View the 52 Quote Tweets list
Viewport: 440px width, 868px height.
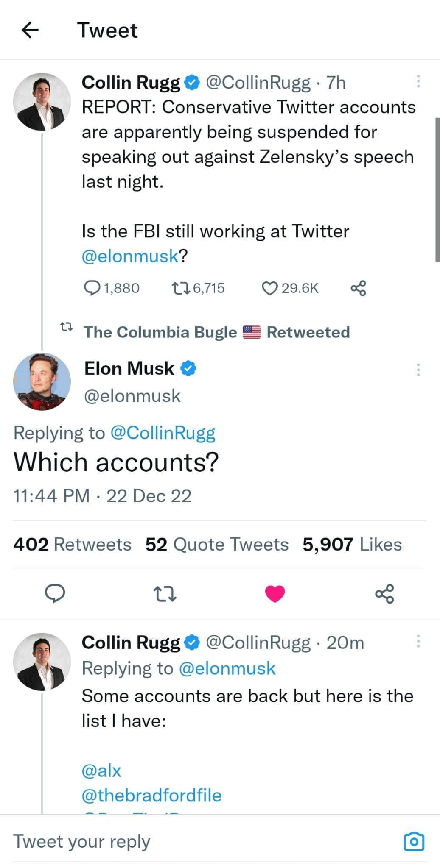point(217,544)
